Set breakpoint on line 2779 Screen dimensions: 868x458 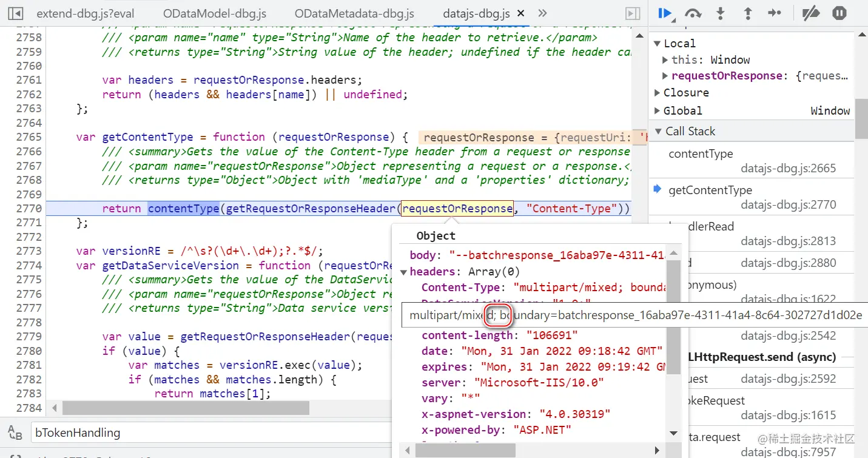(x=29, y=337)
